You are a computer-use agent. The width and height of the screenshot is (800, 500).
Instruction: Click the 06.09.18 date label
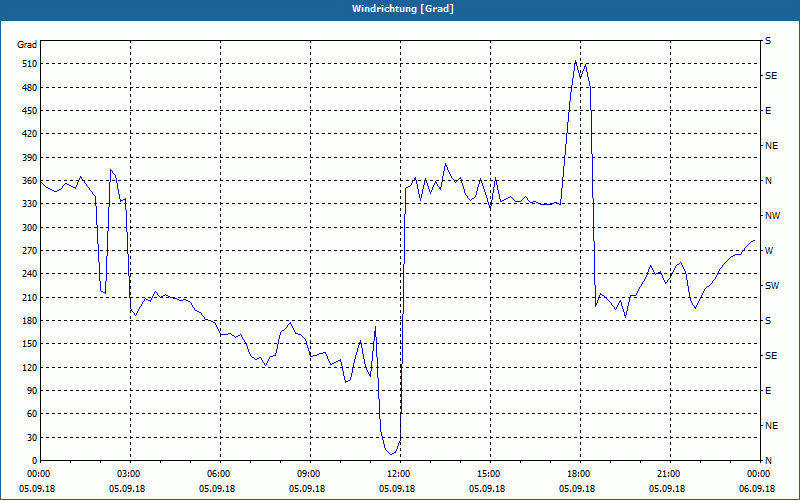pyautogui.click(x=757, y=489)
